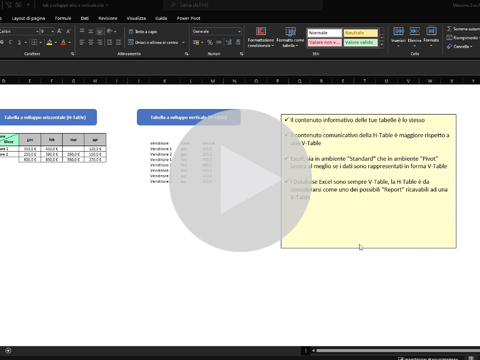Viewport: 480px width, 360px height.
Task: Open the font color dropdown arrow
Action: pos(69,43)
